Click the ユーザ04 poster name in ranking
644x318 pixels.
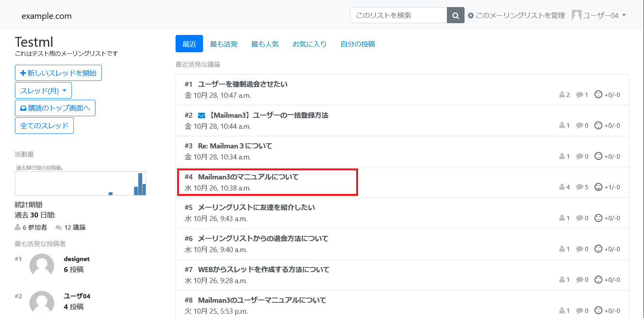pos(77,296)
